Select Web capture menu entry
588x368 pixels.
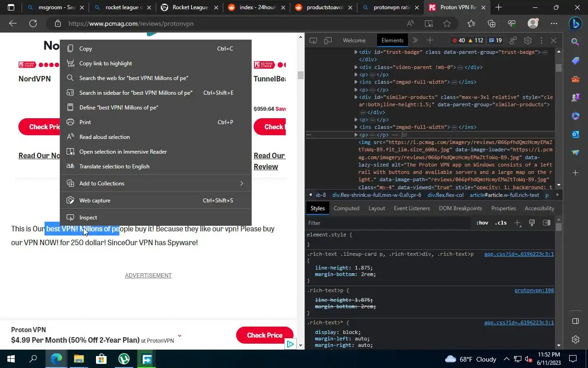(156, 200)
